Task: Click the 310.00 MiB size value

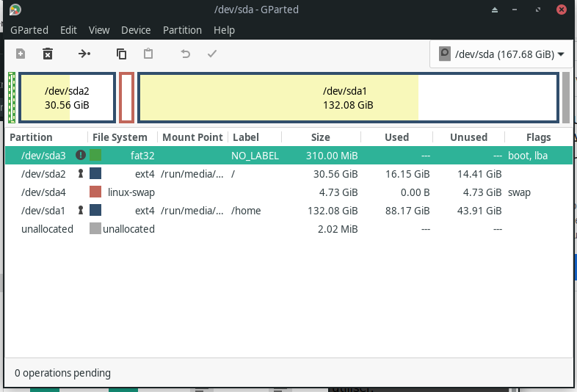Action: click(x=332, y=156)
